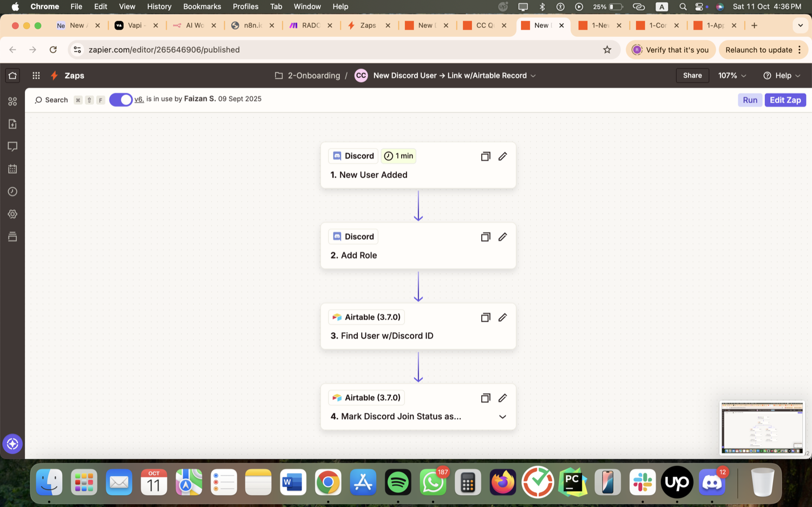Open the components icon in left sidebar
The height and width of the screenshot is (507, 812).
12,101
